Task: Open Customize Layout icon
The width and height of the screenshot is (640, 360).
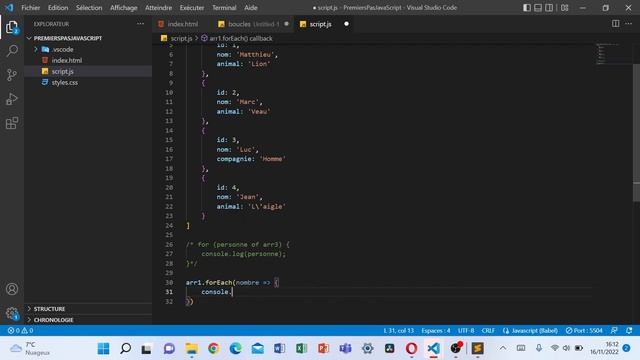Action: click(564, 8)
